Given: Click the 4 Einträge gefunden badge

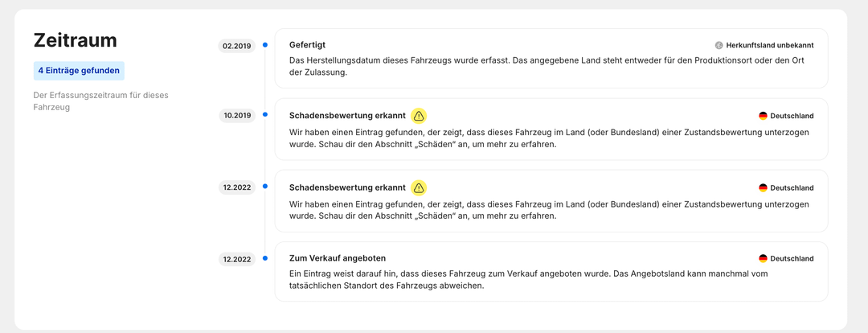Looking at the screenshot, I should [79, 71].
